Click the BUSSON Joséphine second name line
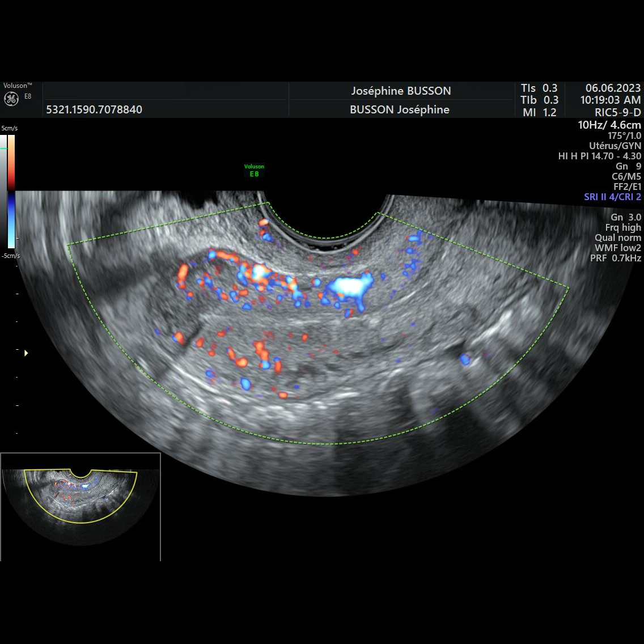Image resolution: width=644 pixels, height=644 pixels. 399,109
